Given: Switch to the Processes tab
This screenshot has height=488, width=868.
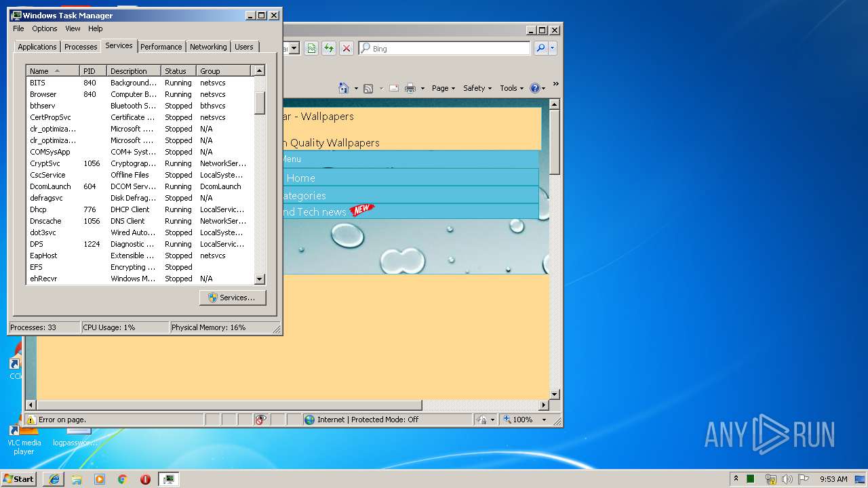Looking at the screenshot, I should pyautogui.click(x=81, y=47).
